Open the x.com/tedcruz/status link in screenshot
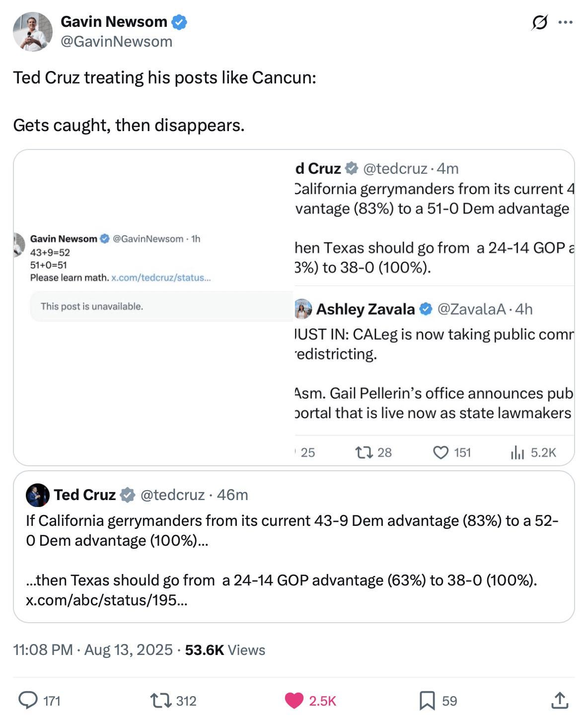The height and width of the screenshot is (723, 588). click(x=161, y=278)
